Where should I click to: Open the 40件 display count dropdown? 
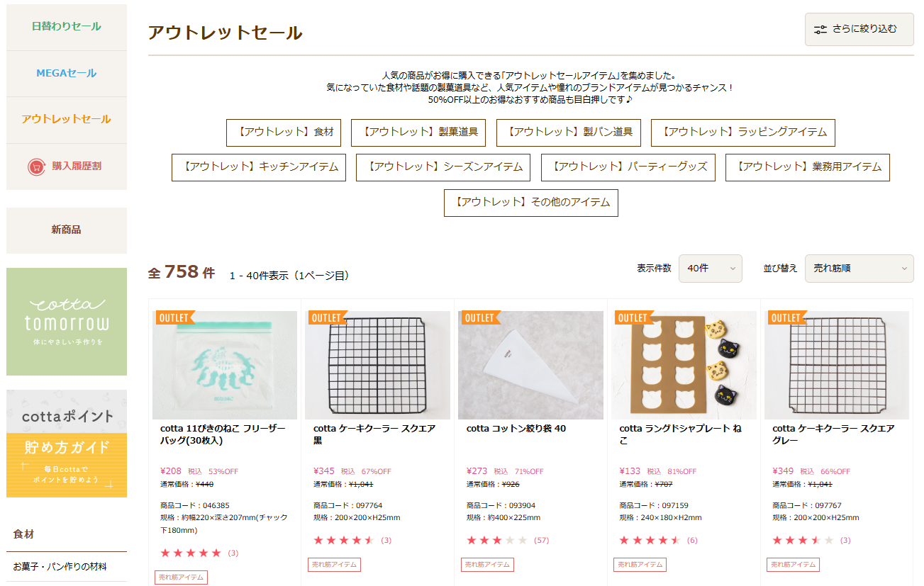(710, 269)
